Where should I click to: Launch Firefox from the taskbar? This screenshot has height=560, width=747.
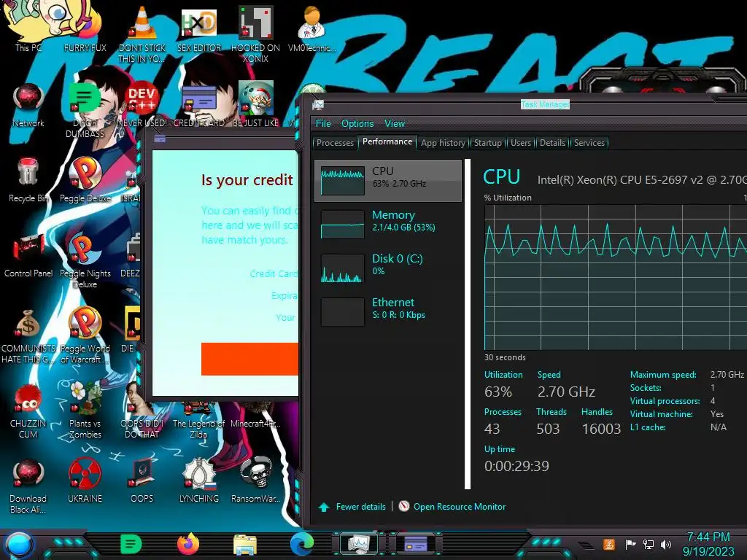(188, 544)
